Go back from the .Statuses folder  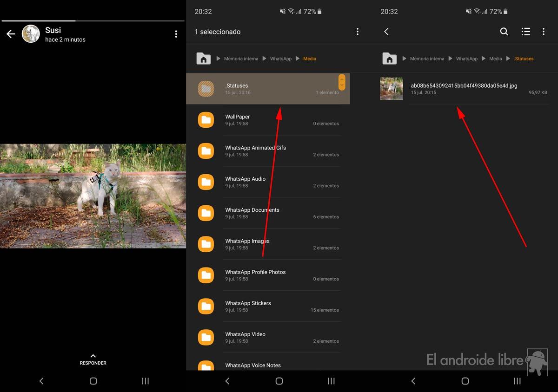tap(386, 32)
